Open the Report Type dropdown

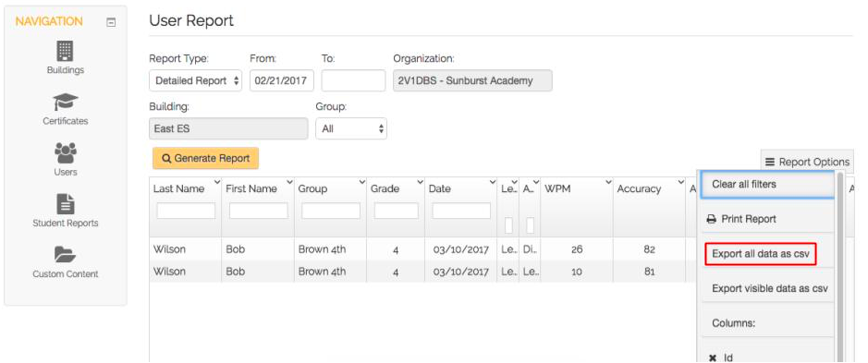pos(195,80)
